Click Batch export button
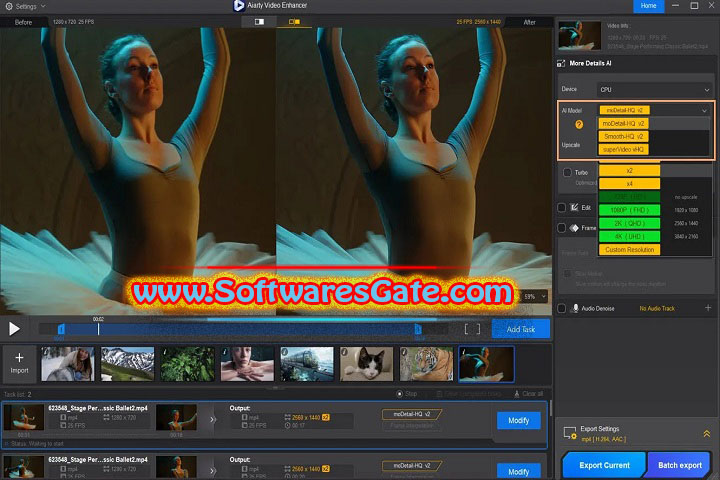This screenshot has width=720, height=480. point(680,465)
